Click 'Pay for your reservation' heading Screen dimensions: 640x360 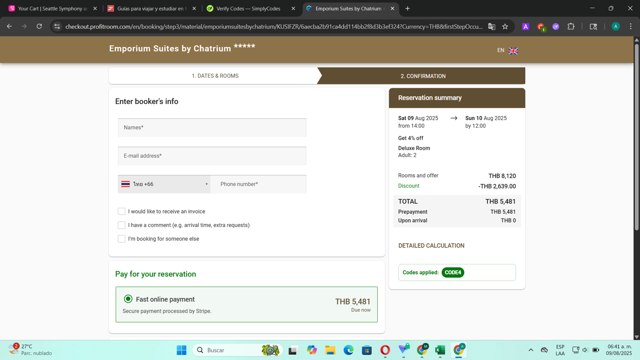156,274
